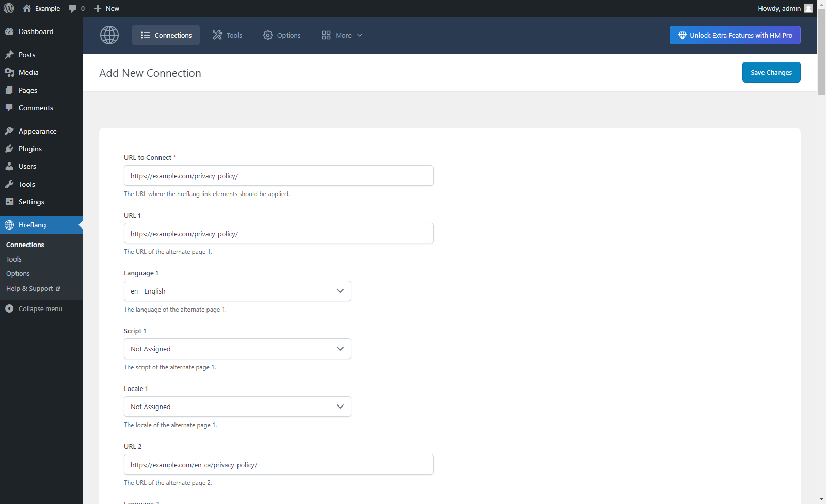Focus the URL to Connect field

279,175
